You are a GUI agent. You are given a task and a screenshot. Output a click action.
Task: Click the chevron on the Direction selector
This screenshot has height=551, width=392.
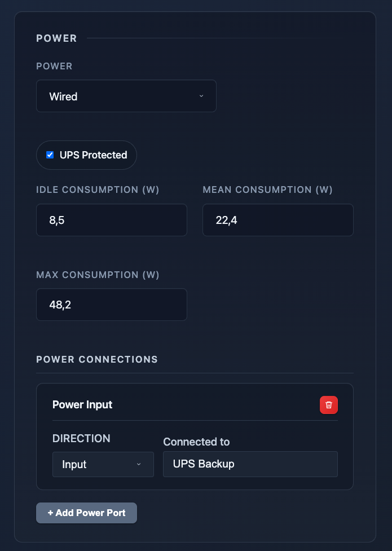coord(139,464)
